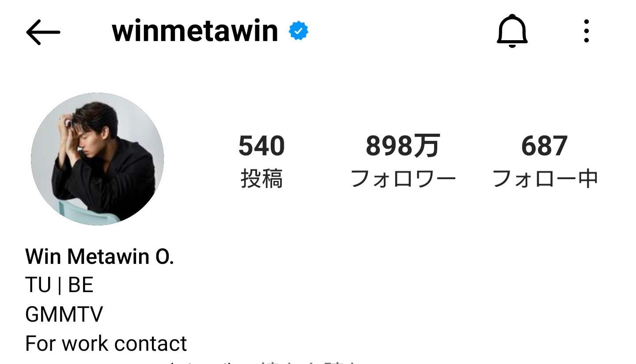Screen dimensions: 636x364
Task: Tap the フォロー中 label
Action: point(545,179)
